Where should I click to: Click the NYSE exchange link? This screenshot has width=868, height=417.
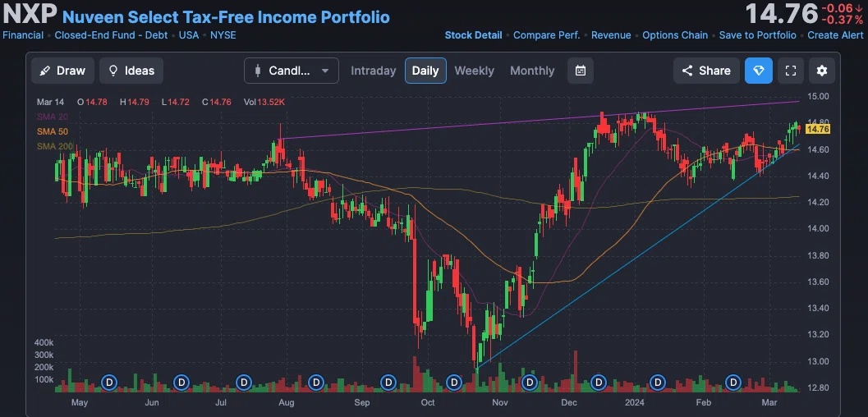tap(223, 35)
